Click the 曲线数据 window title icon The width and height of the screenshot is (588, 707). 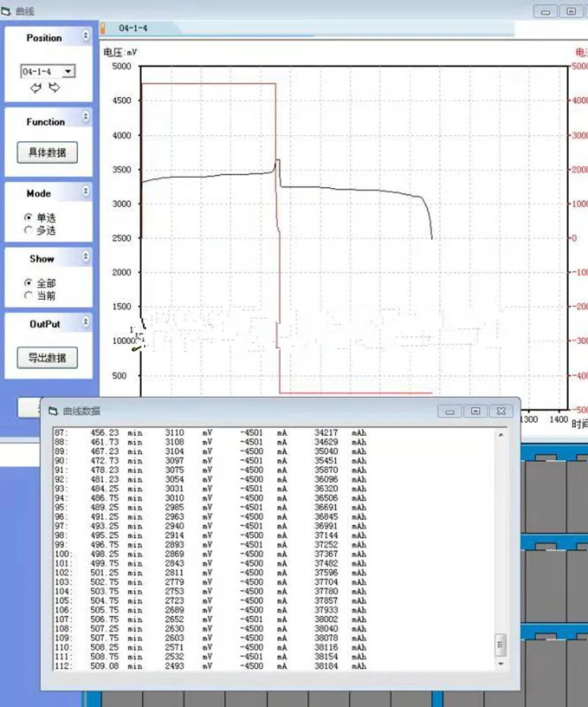point(53,410)
